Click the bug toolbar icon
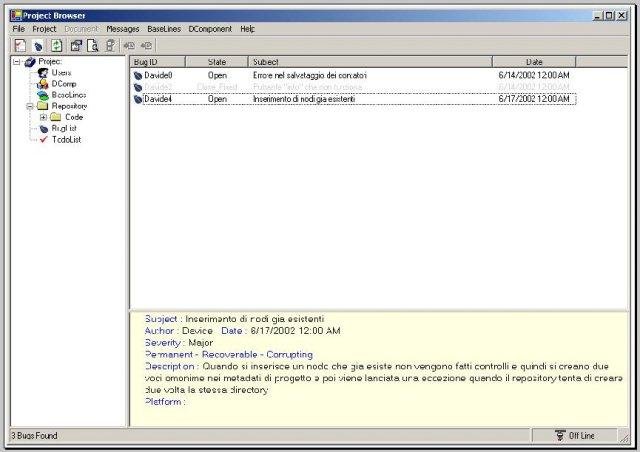Image resolution: width=640 pixels, height=452 pixels. 38,46
